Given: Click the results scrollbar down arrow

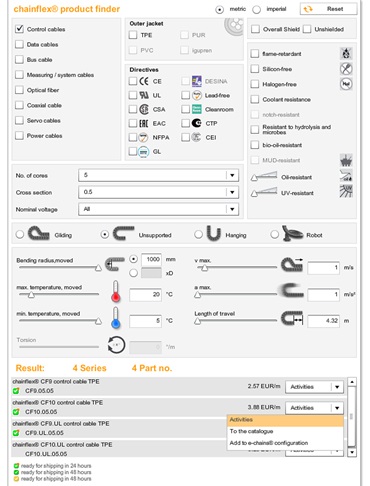Looking at the screenshot, I should point(352,452).
